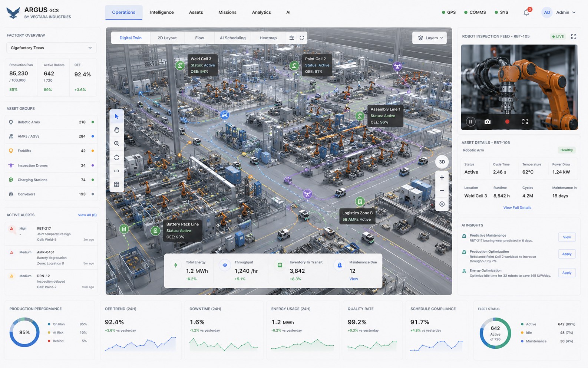Select the Inspection Drones asset group
The height and width of the screenshot is (368, 588).
coord(51,165)
